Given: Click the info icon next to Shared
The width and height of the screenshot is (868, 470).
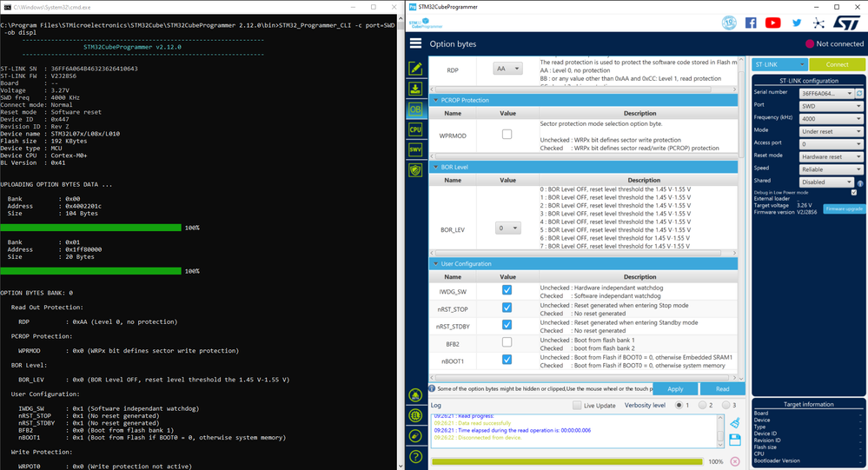Looking at the screenshot, I should [860, 183].
